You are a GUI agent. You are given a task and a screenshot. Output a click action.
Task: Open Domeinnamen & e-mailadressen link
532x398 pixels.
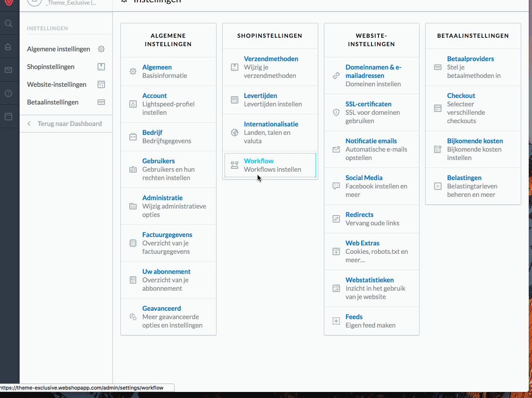[373, 71]
